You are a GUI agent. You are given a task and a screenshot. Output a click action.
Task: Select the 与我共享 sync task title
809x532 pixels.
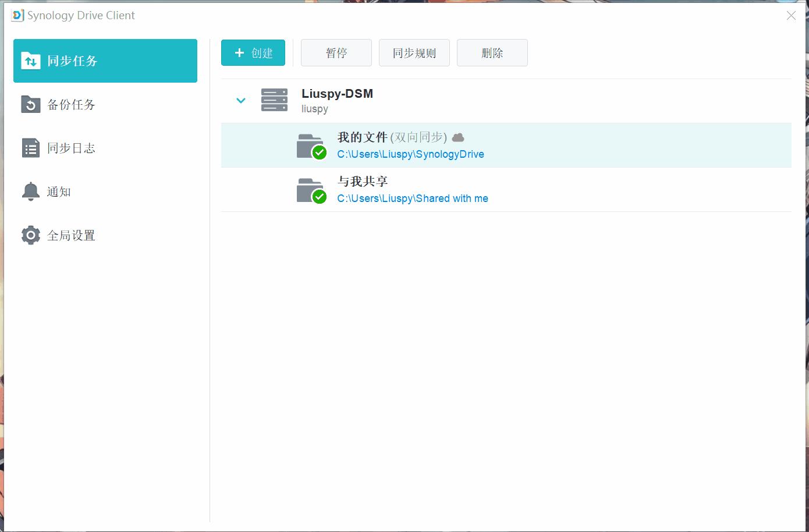point(363,182)
